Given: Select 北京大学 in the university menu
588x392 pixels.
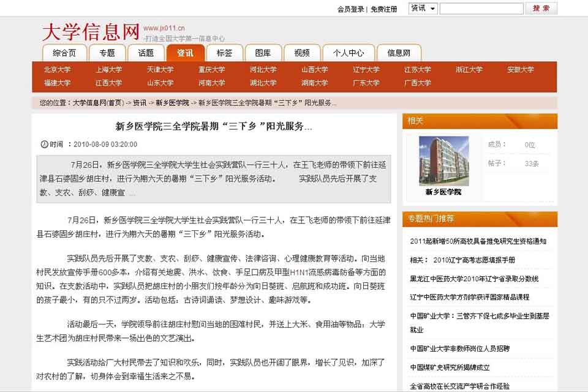Looking at the screenshot, I should [57, 70].
